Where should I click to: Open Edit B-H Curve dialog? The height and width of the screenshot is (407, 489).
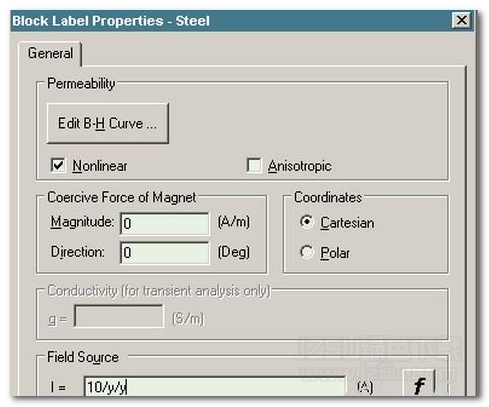pyautogui.click(x=107, y=123)
